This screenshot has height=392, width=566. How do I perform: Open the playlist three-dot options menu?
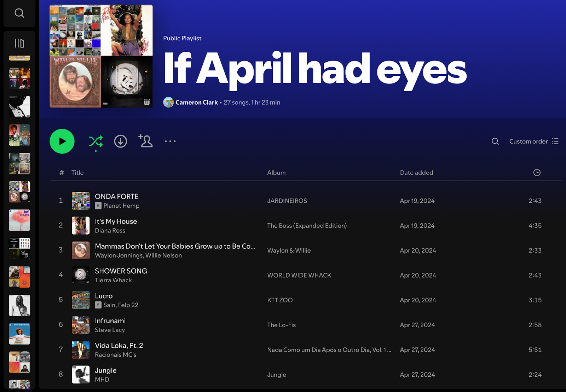[x=170, y=141]
